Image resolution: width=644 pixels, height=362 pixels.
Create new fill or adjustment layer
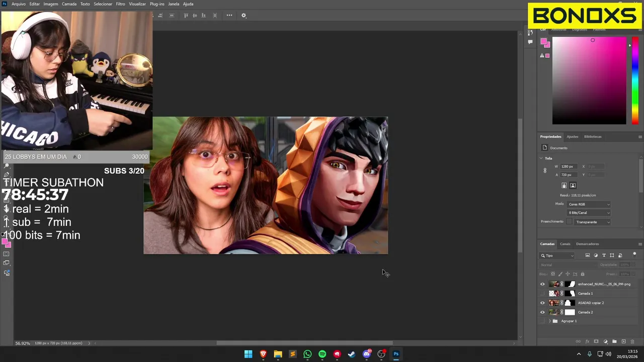pos(605,341)
